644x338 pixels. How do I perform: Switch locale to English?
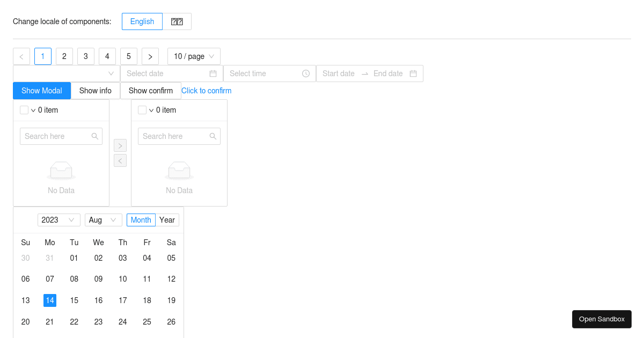point(142,21)
